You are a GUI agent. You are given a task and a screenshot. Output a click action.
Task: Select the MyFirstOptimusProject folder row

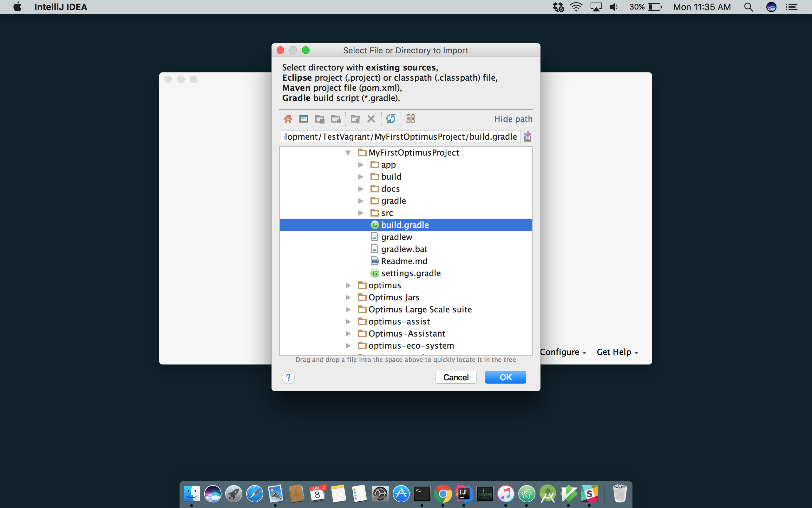tap(406, 152)
